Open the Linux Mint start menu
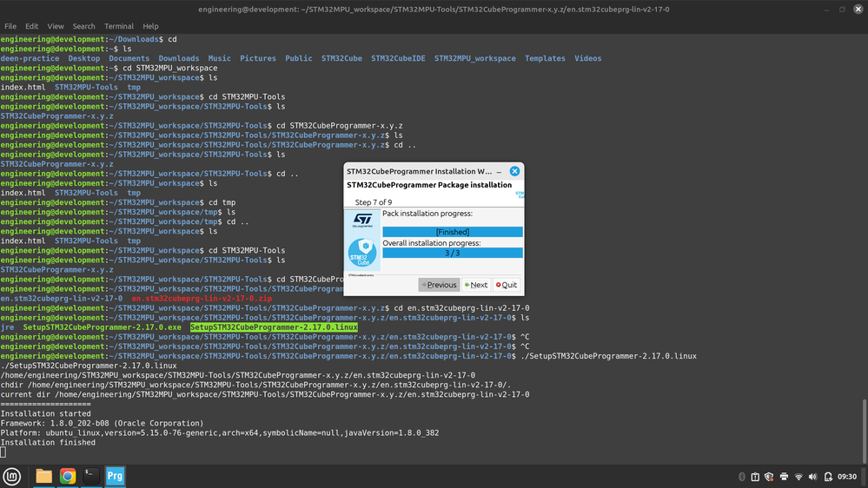Screen dimensions: 868x488 [11, 477]
